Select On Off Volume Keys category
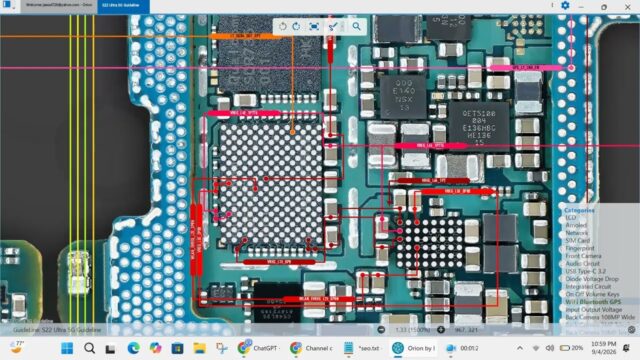640x360 pixels. pyautogui.click(x=592, y=294)
